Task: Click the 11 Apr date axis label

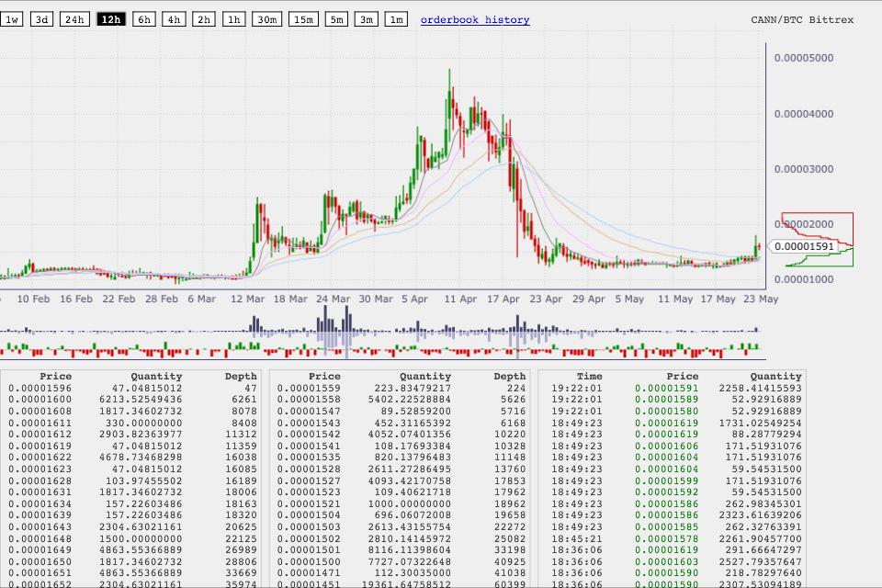Action: (x=460, y=299)
